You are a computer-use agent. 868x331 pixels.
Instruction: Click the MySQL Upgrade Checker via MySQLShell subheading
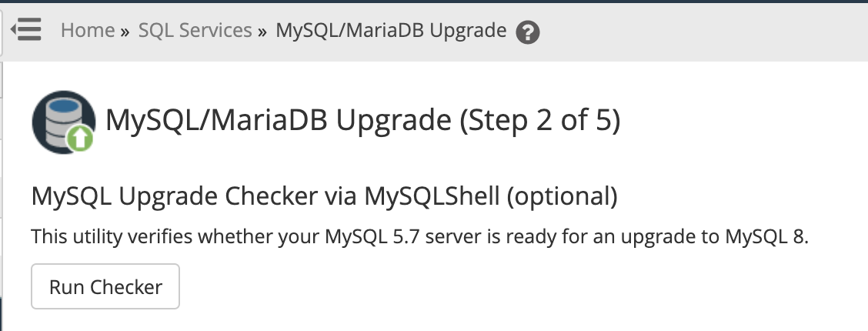262,197
